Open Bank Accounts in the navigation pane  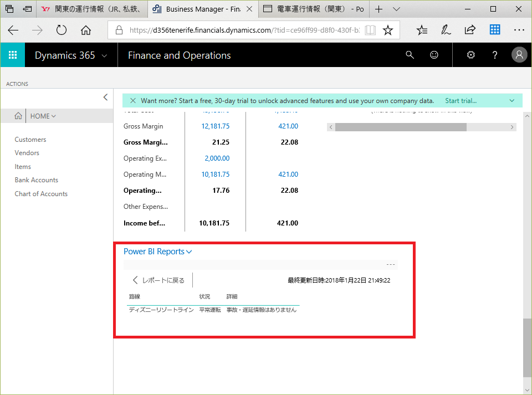[x=37, y=180]
